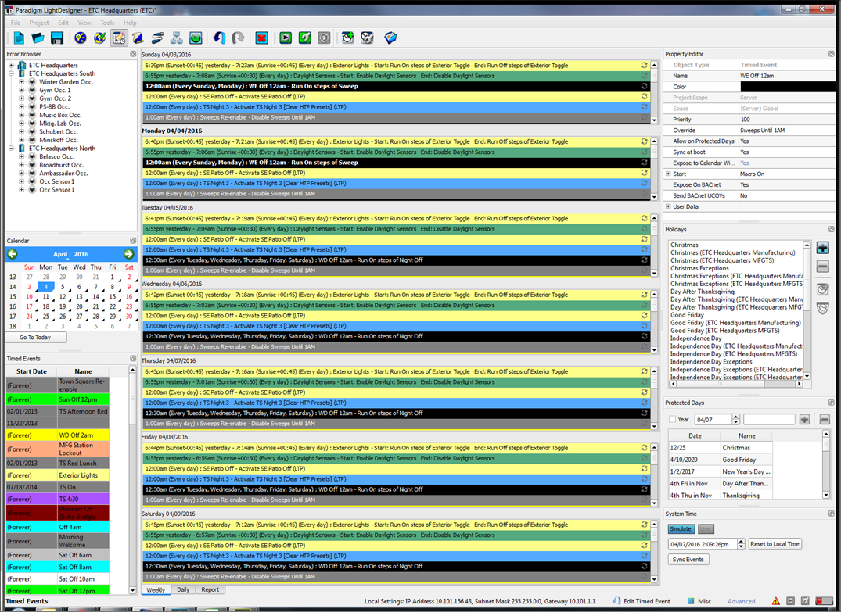Toggle repeat icon on WE Off 12am Sunday event
Viewport: 841px width, 616px height.
point(645,86)
